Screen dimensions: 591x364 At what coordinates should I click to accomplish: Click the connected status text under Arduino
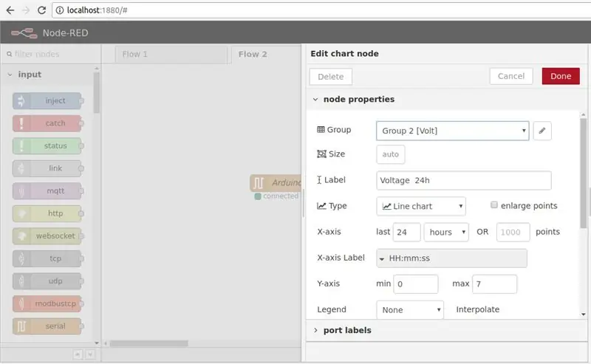coord(281,196)
